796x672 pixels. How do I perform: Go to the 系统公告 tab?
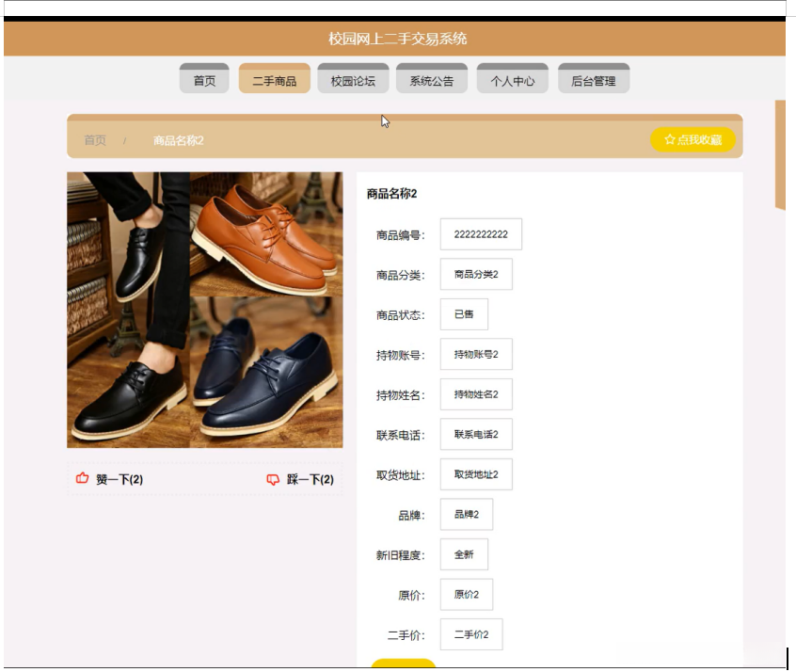coord(432,79)
